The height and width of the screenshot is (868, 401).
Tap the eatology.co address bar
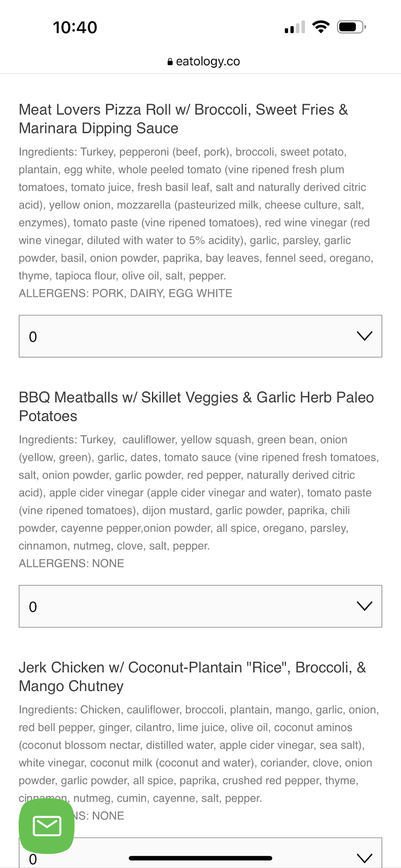[x=203, y=62]
